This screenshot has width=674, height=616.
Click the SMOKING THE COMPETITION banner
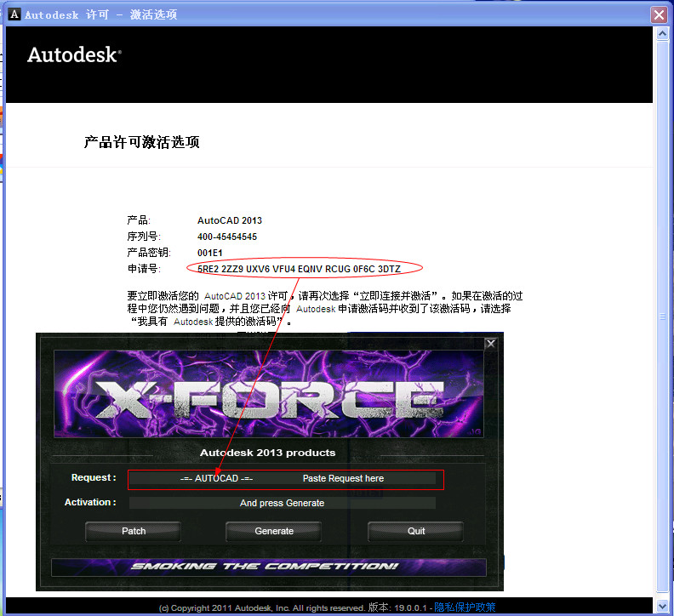(269, 567)
